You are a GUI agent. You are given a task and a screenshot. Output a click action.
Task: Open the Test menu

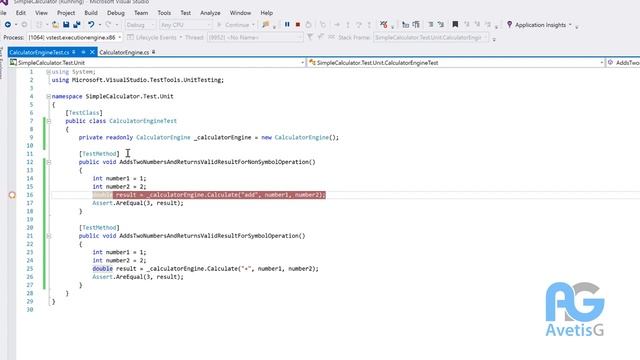coord(186,13)
